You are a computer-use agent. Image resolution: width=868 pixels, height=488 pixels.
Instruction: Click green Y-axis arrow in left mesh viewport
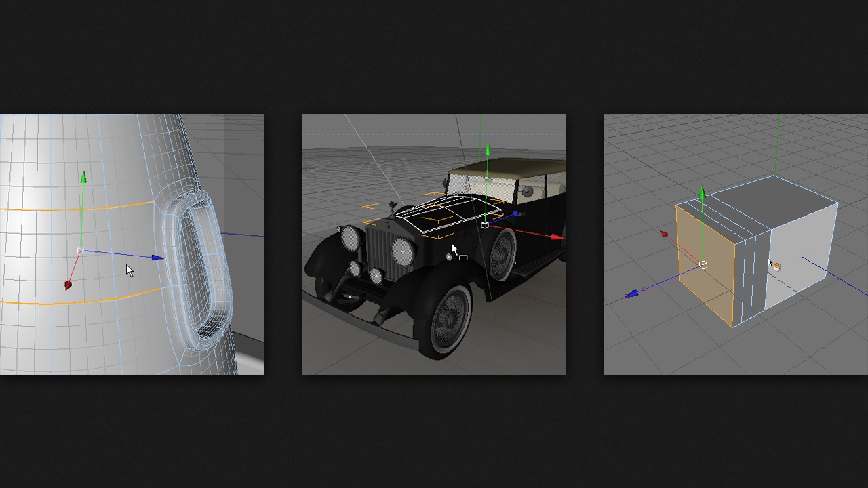83,178
